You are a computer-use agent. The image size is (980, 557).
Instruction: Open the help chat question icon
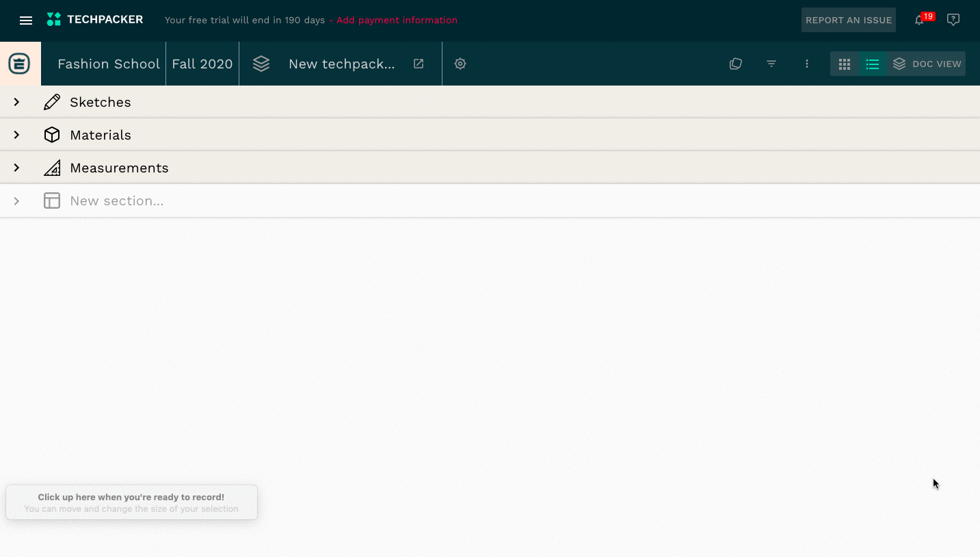point(953,20)
